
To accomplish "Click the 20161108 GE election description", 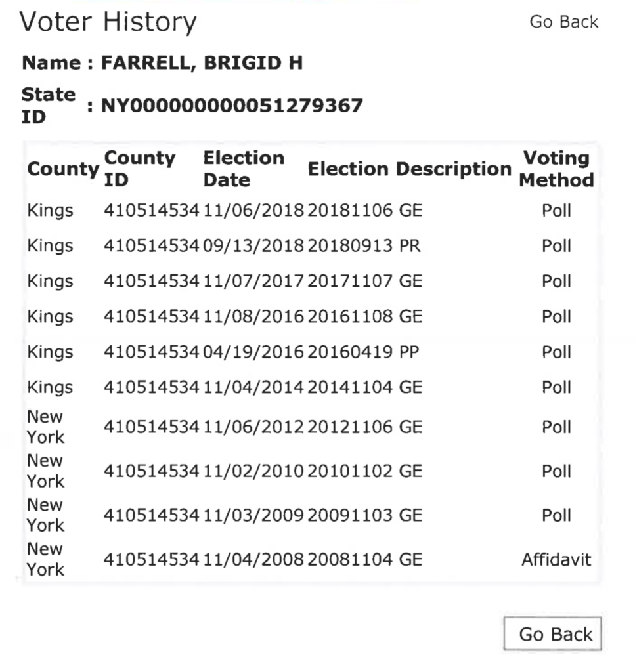I will 364,317.
